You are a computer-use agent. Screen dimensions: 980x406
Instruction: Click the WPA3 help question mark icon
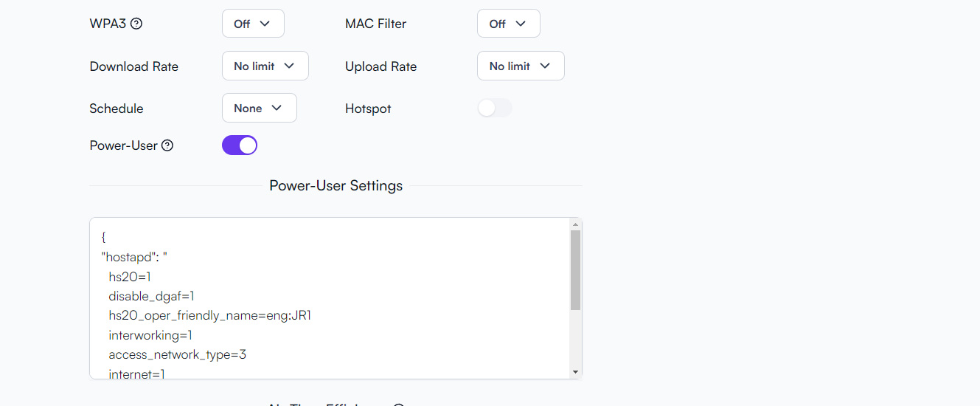click(x=136, y=24)
